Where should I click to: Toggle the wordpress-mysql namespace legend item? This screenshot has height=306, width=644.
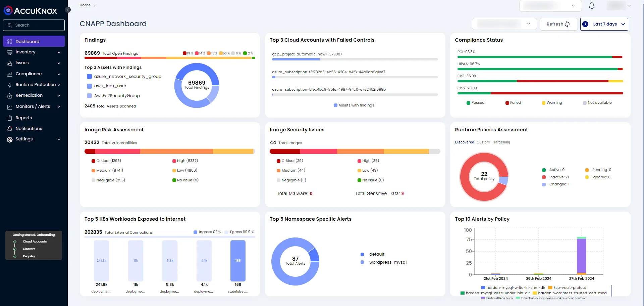(383, 262)
